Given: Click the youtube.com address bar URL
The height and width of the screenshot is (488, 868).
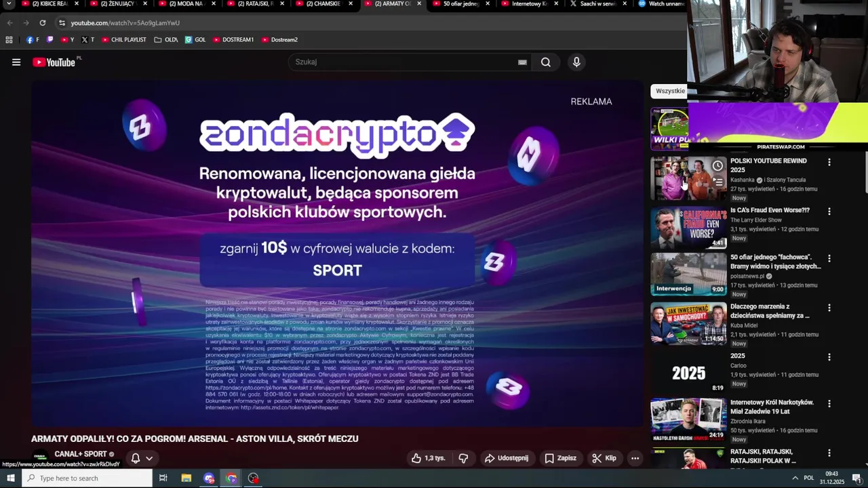Looking at the screenshot, I should (x=125, y=23).
